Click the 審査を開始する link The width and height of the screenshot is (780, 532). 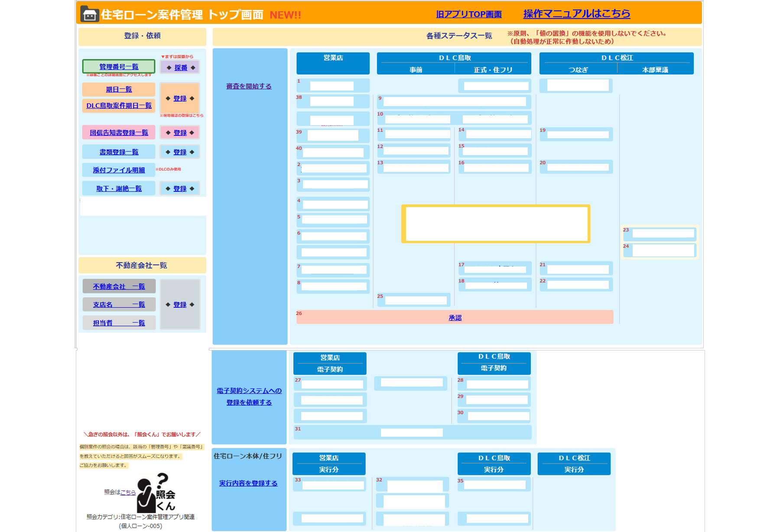click(x=249, y=86)
